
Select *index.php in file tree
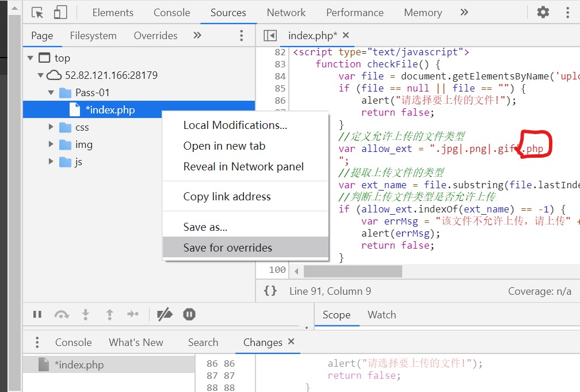(139, 109)
